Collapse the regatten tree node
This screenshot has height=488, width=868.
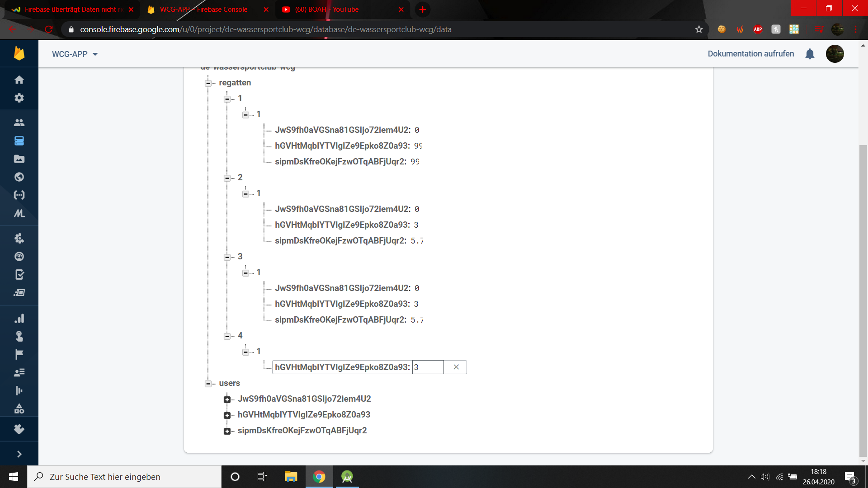208,83
